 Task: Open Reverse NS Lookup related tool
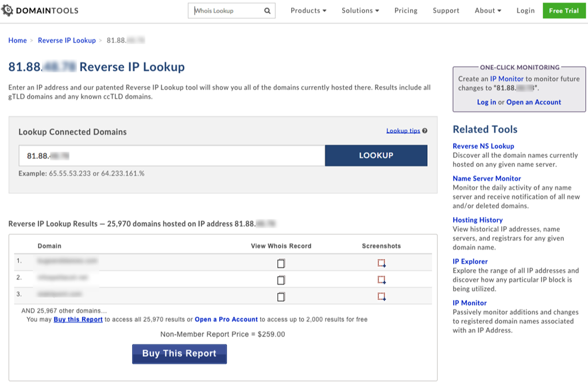(483, 146)
